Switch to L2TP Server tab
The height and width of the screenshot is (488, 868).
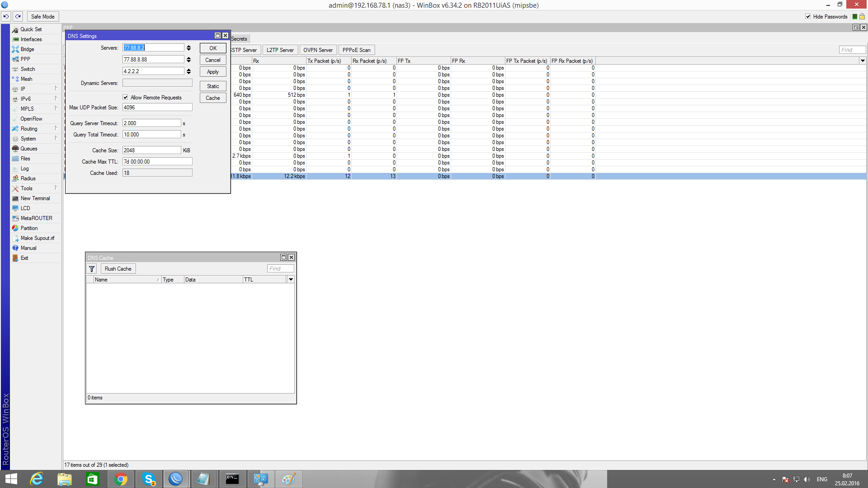tap(280, 50)
